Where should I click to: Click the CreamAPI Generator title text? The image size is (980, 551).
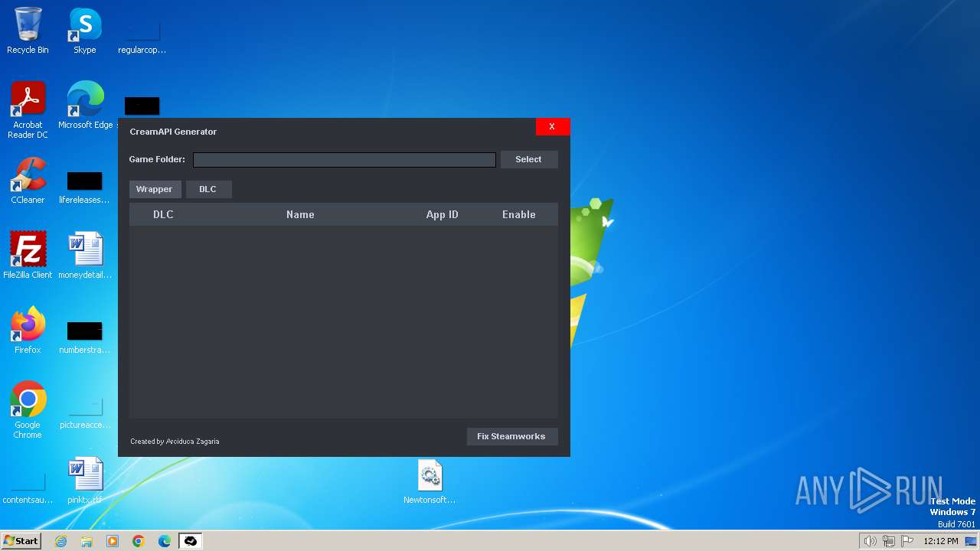tap(173, 132)
